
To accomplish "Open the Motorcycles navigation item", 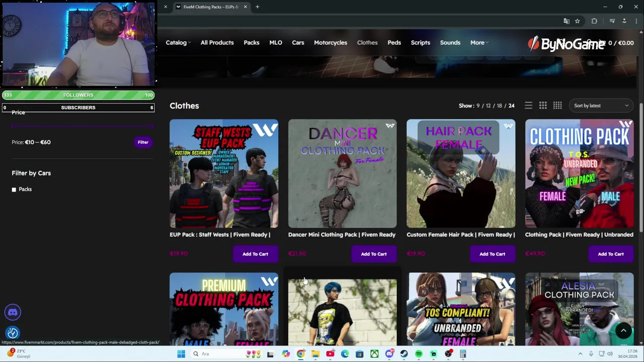I will click(x=331, y=43).
